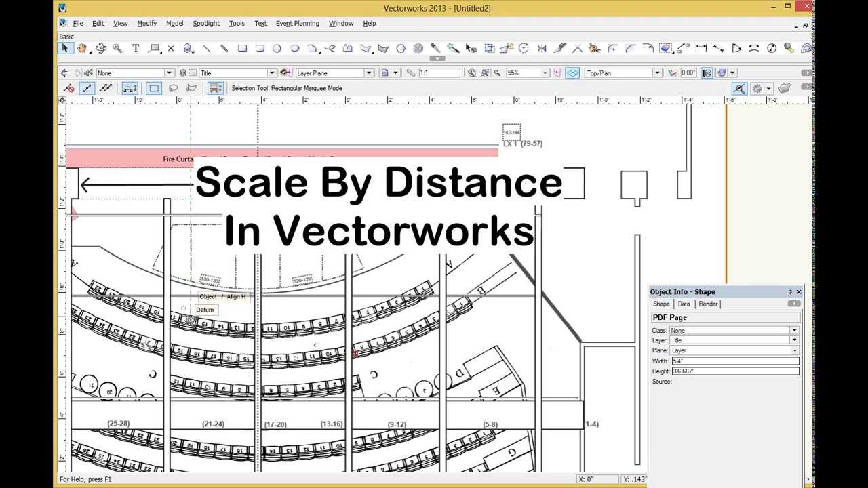Enable Lasso Marquee selection mode
Image resolution: width=868 pixels, height=488 pixels.
pyautogui.click(x=174, y=88)
